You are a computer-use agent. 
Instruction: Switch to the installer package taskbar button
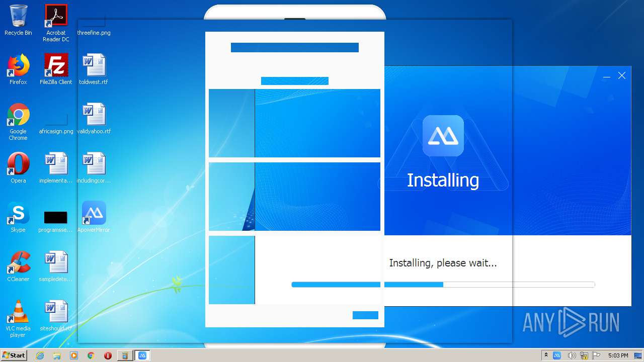(125, 355)
